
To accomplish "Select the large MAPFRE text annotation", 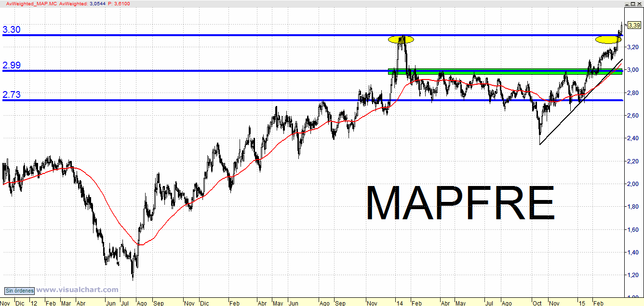I will tap(460, 203).
